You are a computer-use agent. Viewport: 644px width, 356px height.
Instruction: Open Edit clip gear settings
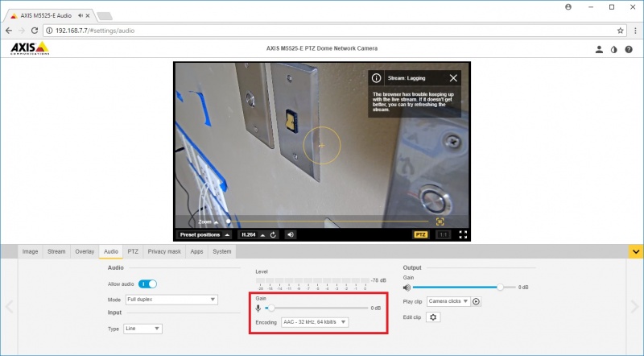pyautogui.click(x=433, y=317)
